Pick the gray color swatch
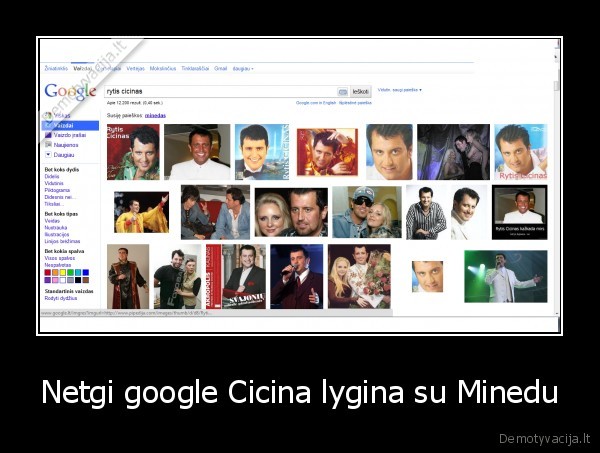Screen dimensions: 600x453 click(70, 280)
